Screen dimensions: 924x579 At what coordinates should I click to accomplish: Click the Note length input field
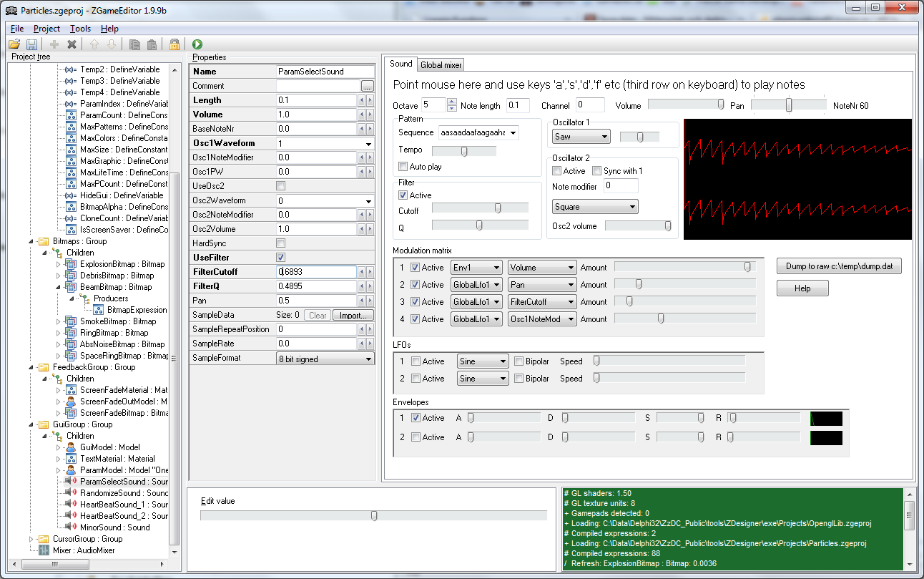518,106
